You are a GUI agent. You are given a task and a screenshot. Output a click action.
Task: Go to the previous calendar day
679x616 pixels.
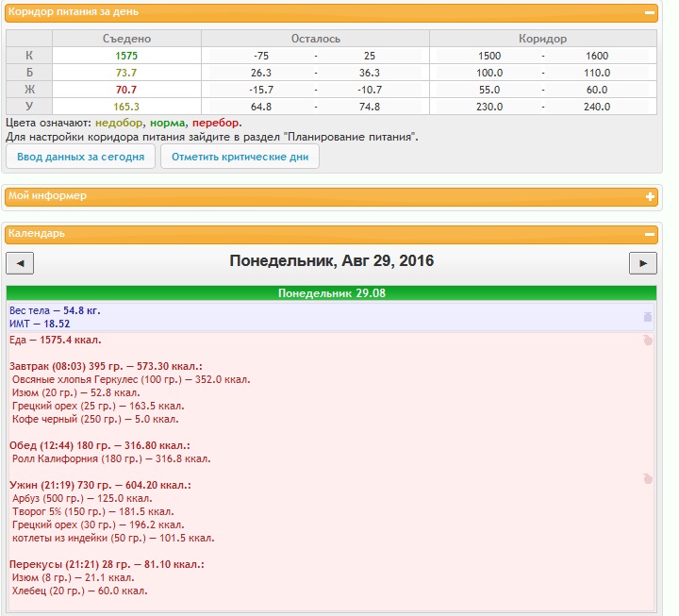(x=20, y=263)
